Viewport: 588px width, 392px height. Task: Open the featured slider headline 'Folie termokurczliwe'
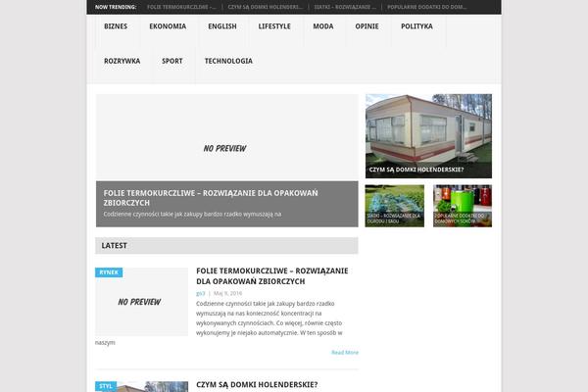pos(211,198)
